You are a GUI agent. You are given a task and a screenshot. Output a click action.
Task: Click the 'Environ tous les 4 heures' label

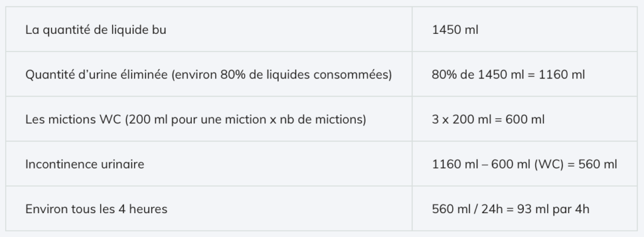pos(96,209)
